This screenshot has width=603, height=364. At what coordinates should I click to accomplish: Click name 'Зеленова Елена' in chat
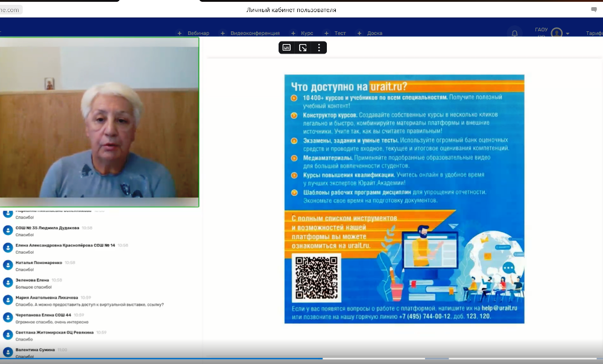(32, 280)
